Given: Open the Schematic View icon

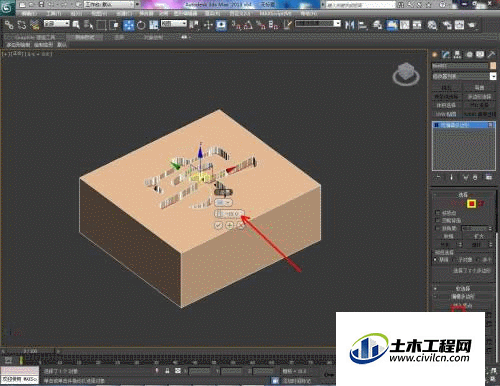Looking at the screenshot, I should coord(417,25).
